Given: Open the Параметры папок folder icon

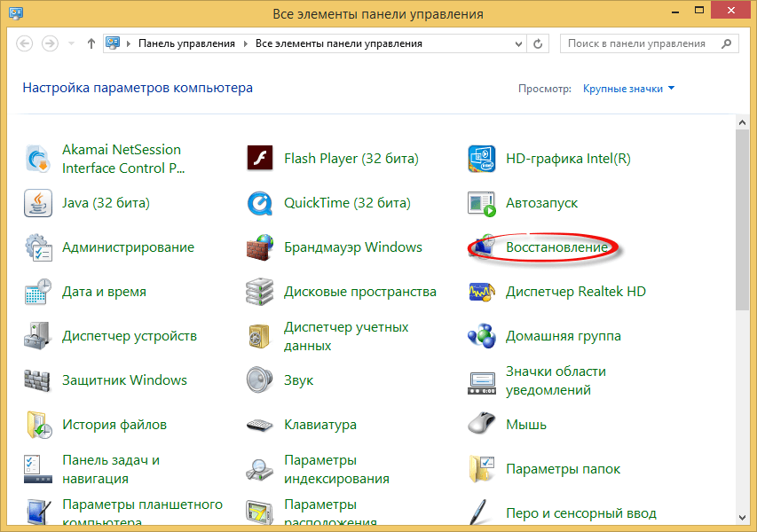Looking at the screenshot, I should pyautogui.click(x=481, y=469).
